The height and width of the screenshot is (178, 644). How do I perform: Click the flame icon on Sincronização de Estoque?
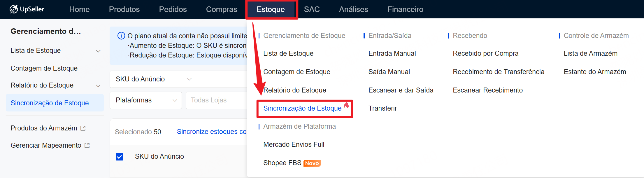[x=346, y=105]
